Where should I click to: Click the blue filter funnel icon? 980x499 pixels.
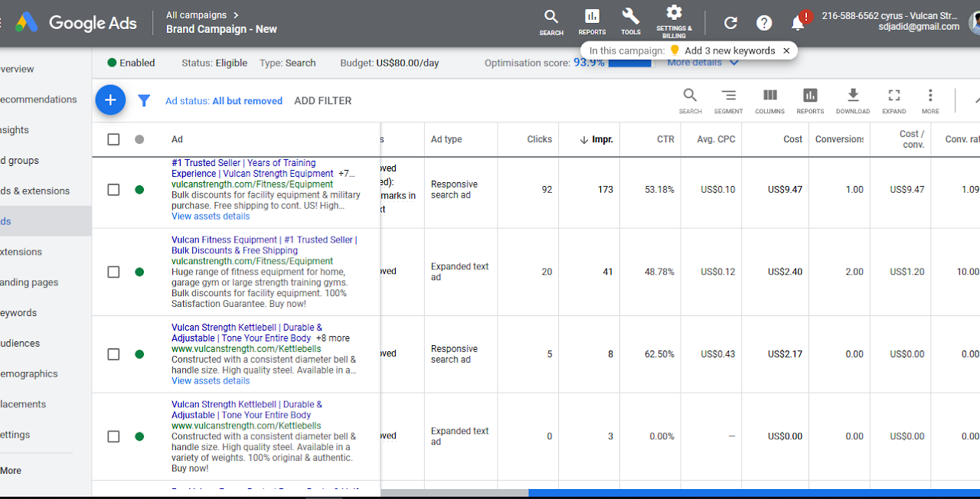tap(144, 100)
